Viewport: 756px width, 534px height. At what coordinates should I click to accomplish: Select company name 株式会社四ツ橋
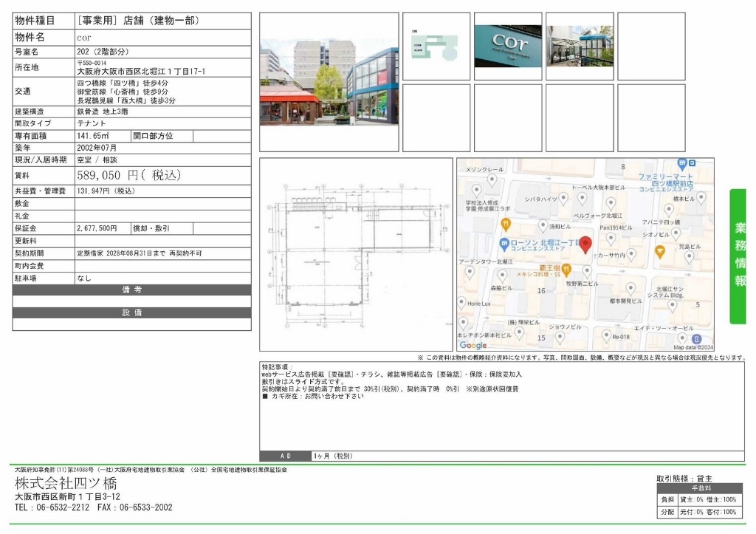tap(66, 483)
